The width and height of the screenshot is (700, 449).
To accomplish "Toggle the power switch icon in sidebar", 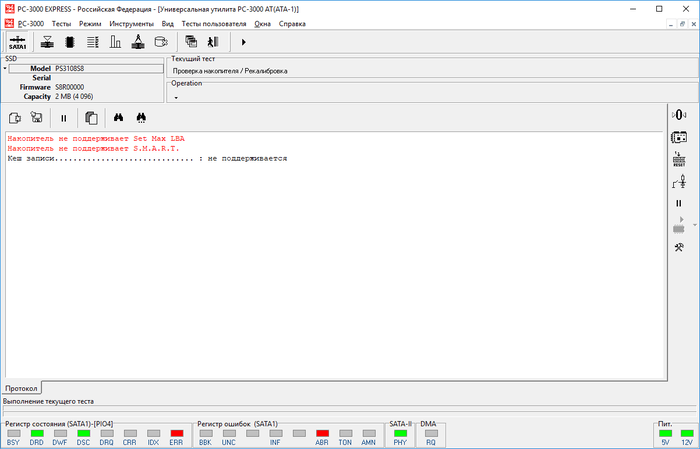I will (x=678, y=181).
